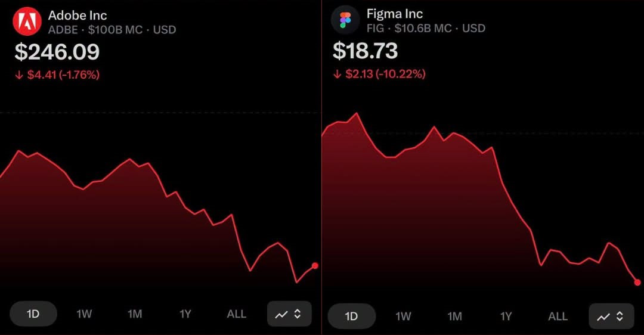The width and height of the screenshot is (644, 335).
Task: Switch Figma chart to 1W range
Action: click(404, 316)
